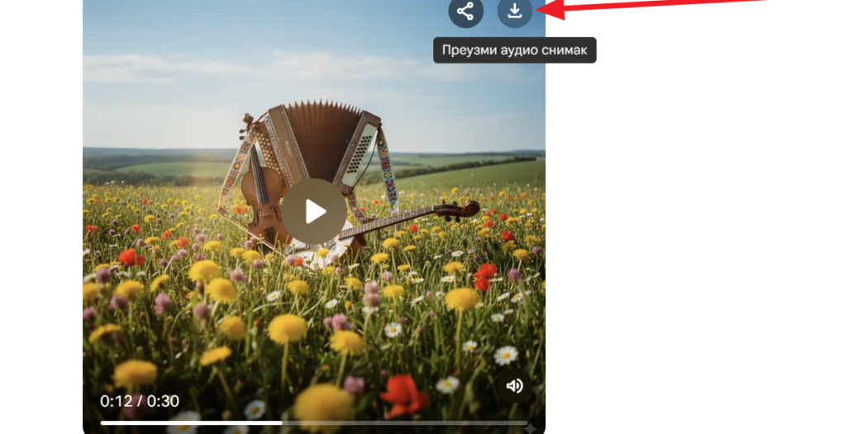
Task: Click the sparkle watermark icon at the video corner
Action: [530, 427]
